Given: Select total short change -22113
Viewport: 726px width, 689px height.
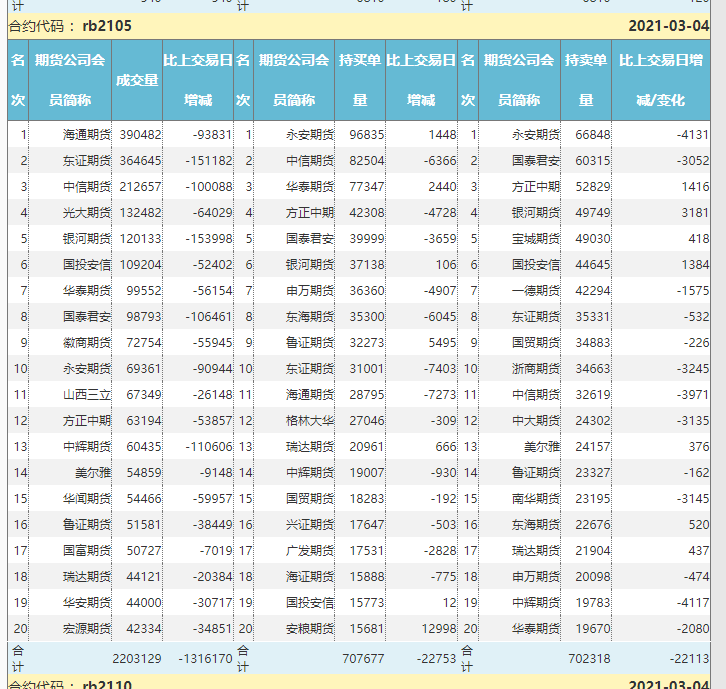Looking at the screenshot, I should 689,658.
